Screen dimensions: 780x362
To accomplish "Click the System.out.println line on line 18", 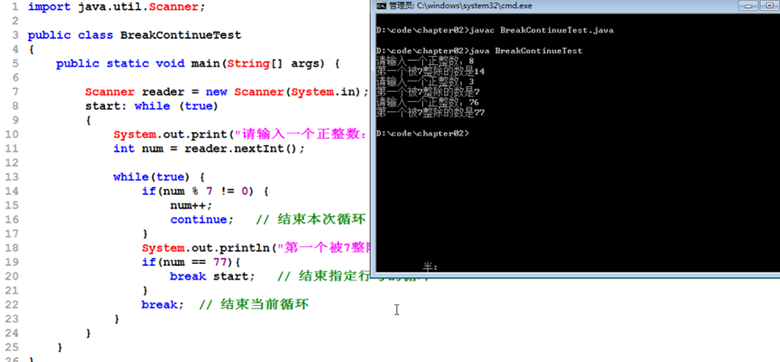I will [x=256, y=248].
